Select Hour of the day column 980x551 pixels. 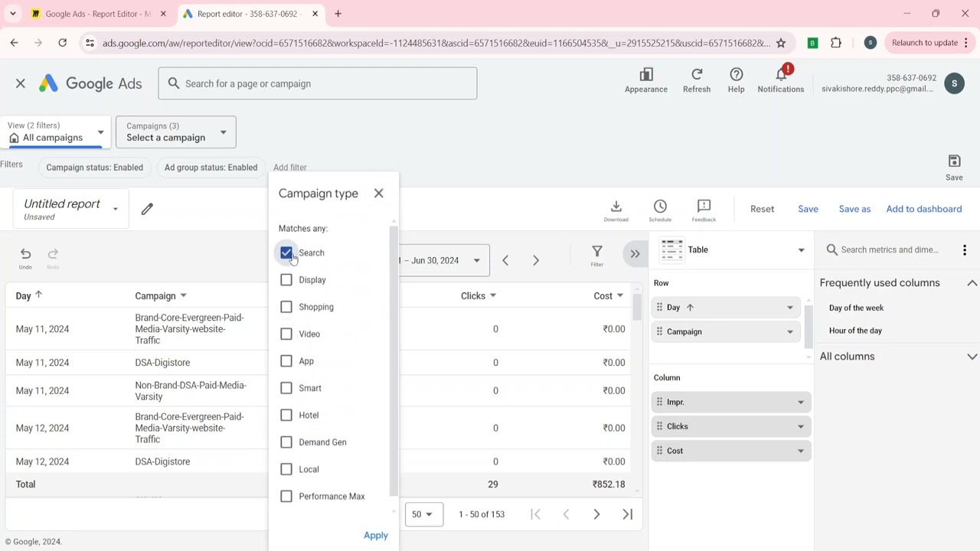tap(855, 331)
